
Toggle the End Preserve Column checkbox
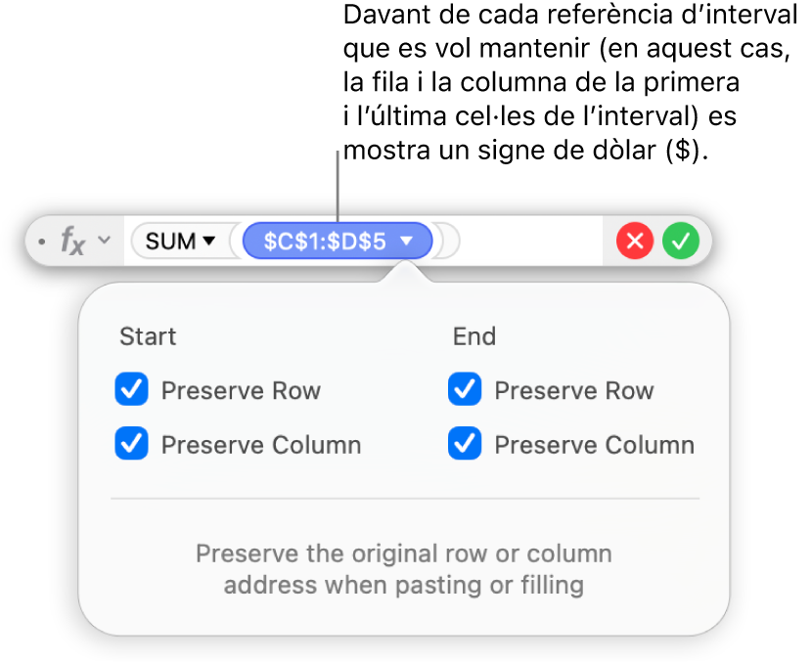tap(465, 445)
